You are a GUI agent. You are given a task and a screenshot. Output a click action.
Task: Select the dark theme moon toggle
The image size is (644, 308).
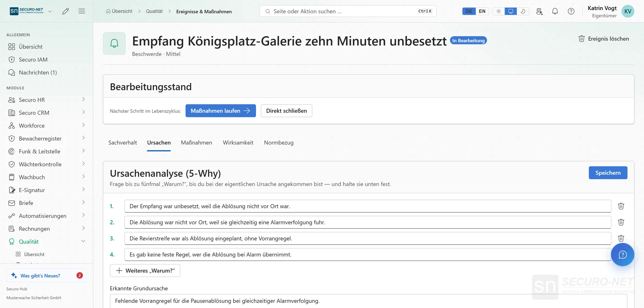pos(523,11)
